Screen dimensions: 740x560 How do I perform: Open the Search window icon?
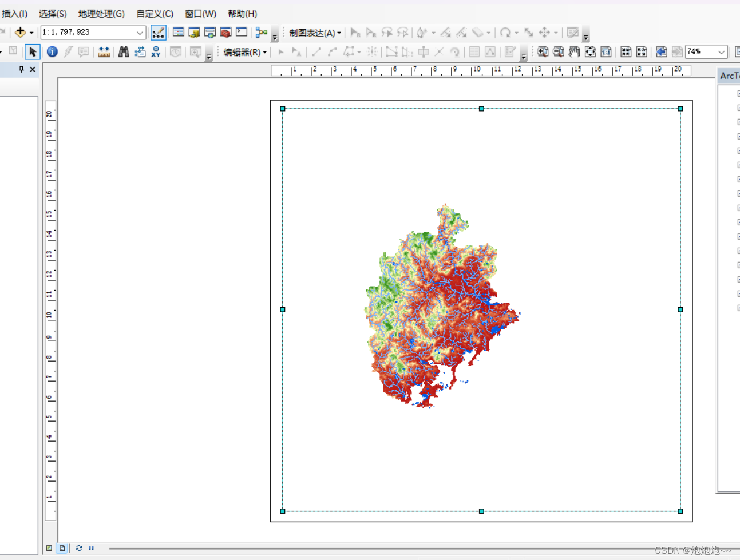click(210, 33)
